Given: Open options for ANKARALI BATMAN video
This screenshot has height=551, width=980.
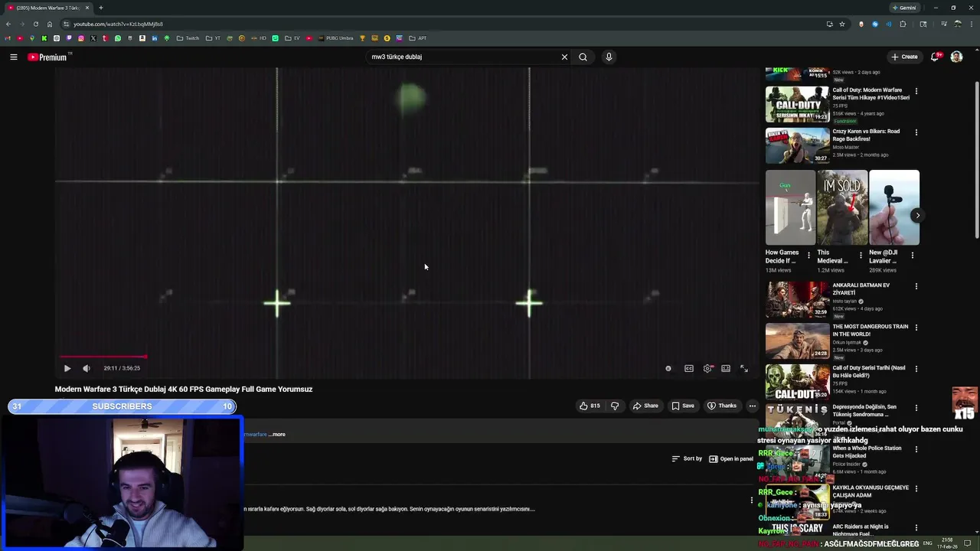Looking at the screenshot, I should click(916, 287).
